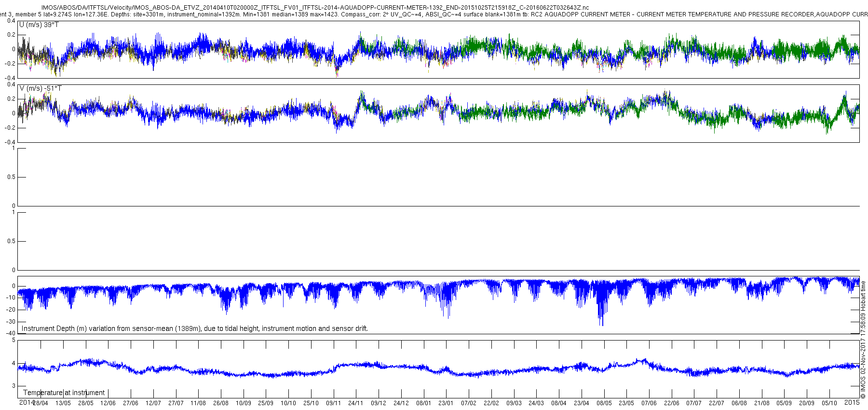
Task: Select the '10/09' date tick label
Action: tap(244, 403)
